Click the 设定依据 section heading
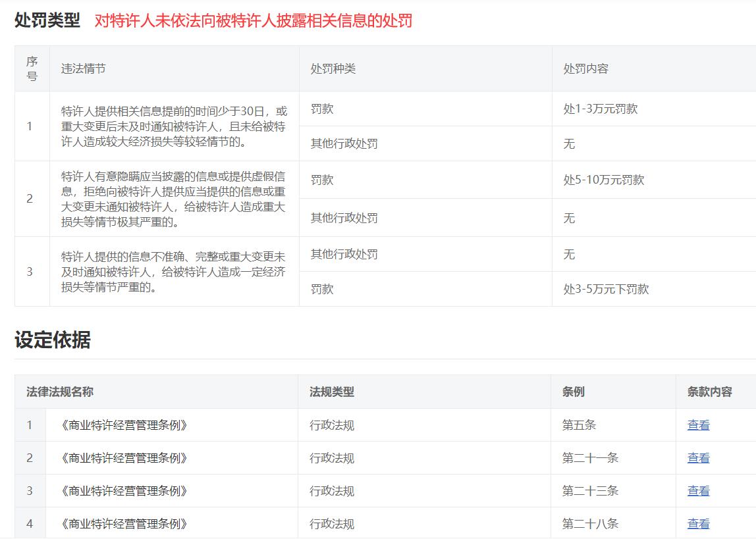Screen dimensions: 756x539 point(53,340)
